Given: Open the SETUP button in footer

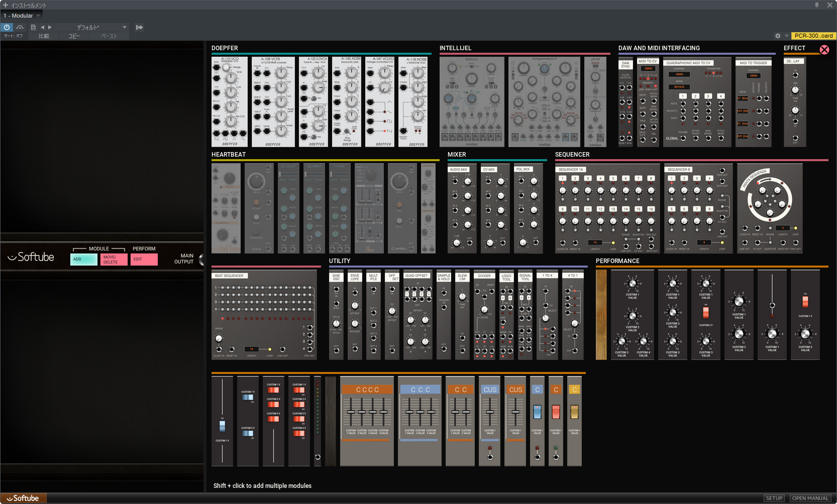Looking at the screenshot, I should point(774,498).
